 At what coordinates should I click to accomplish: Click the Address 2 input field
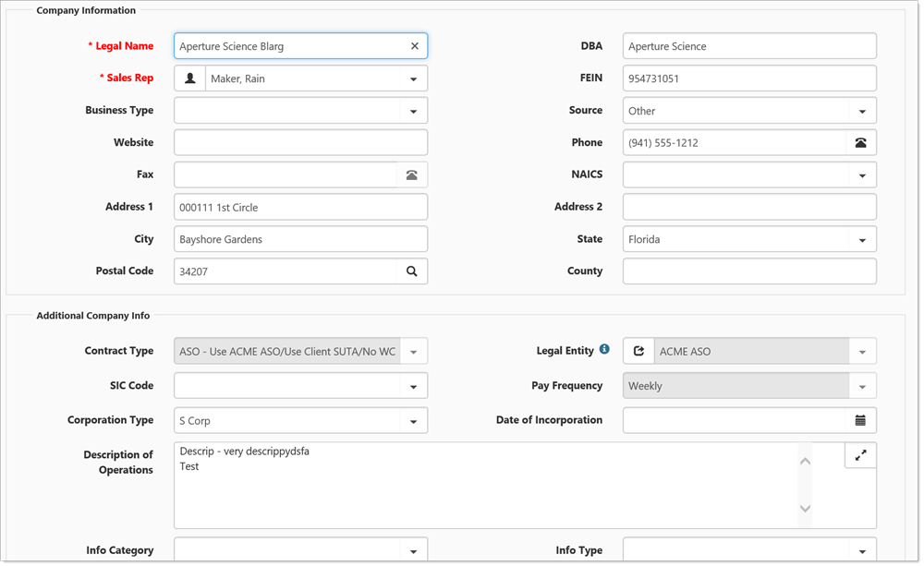tap(748, 207)
